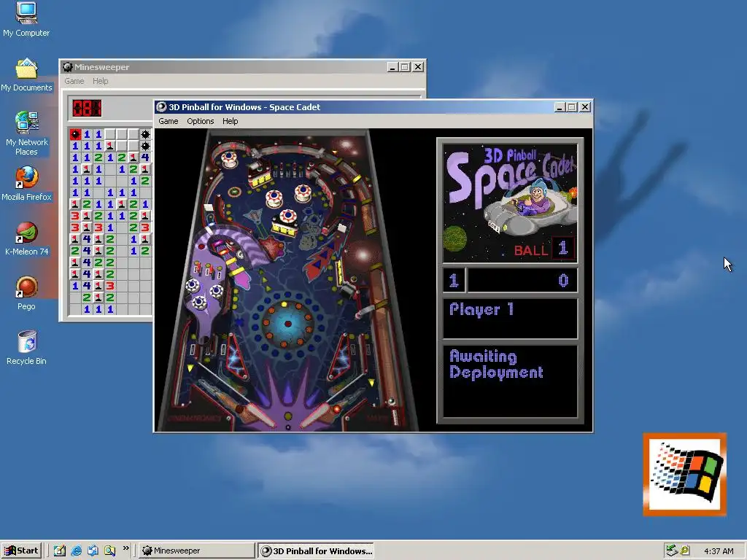747x560 pixels.
Task: Launch Outlook Express from quick launch
Action: click(93, 551)
